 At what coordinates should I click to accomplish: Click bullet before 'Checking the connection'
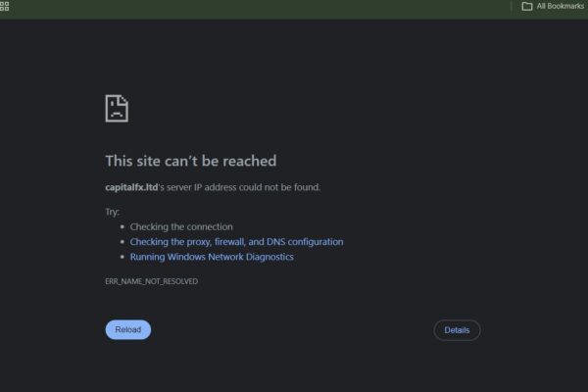122,227
